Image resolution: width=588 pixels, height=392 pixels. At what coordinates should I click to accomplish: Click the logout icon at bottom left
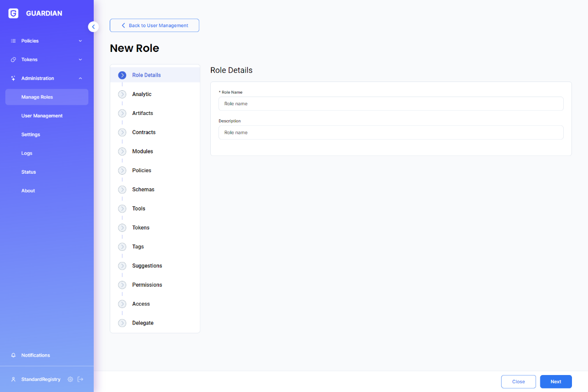[81, 379]
